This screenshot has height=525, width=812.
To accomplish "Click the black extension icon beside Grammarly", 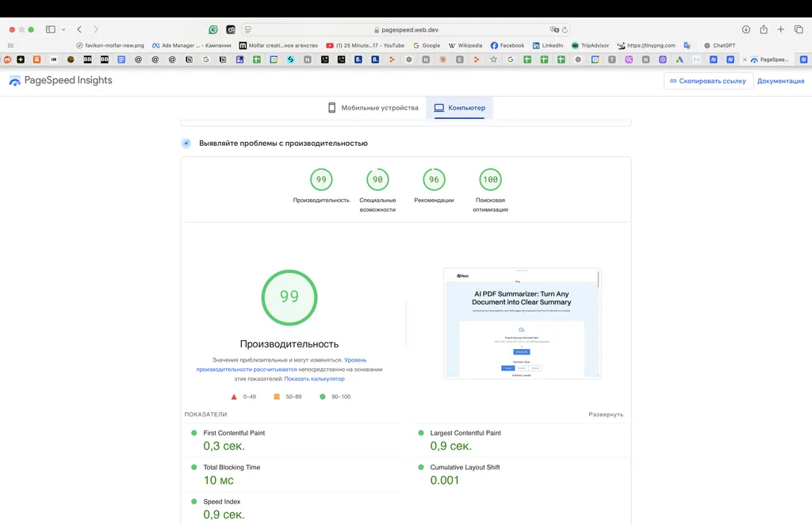I will point(231,29).
